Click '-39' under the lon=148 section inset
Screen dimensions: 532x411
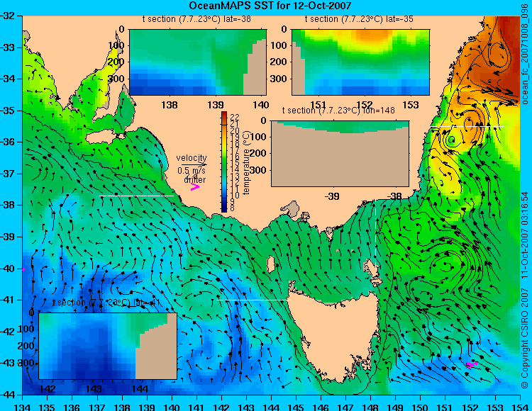point(332,196)
